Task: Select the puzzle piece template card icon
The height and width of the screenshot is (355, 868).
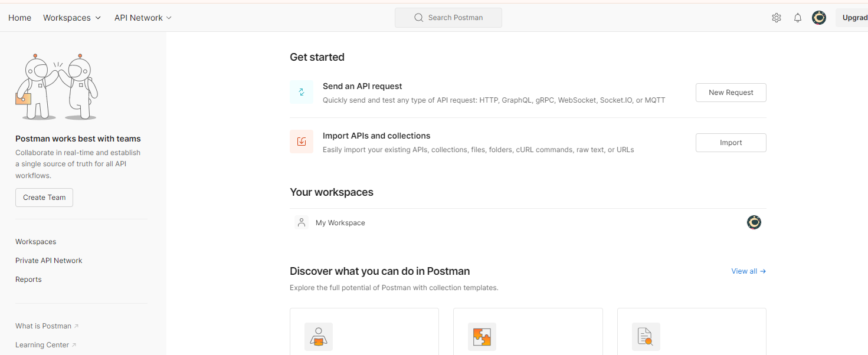Action: [482, 337]
